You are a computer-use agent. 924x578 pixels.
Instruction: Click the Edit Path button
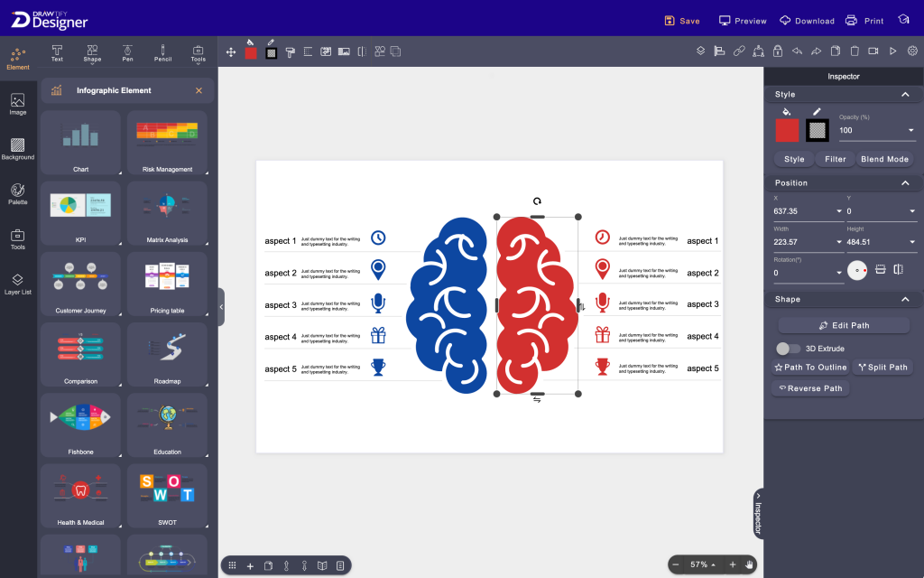tap(845, 325)
